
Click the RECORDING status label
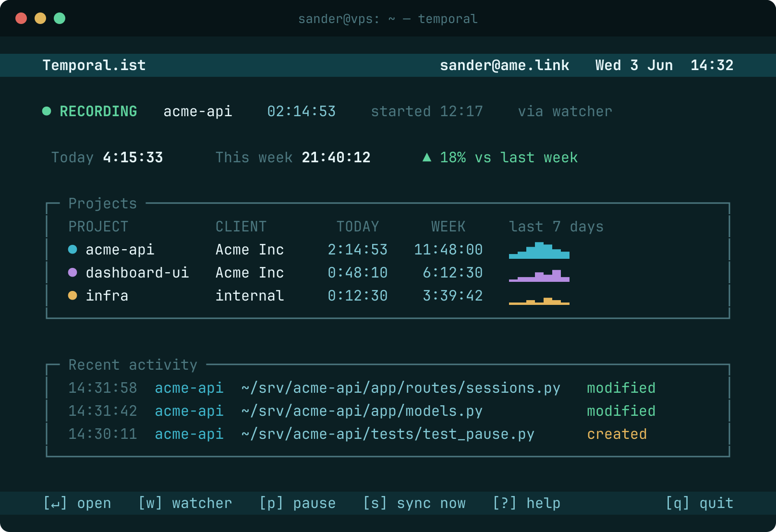98,111
